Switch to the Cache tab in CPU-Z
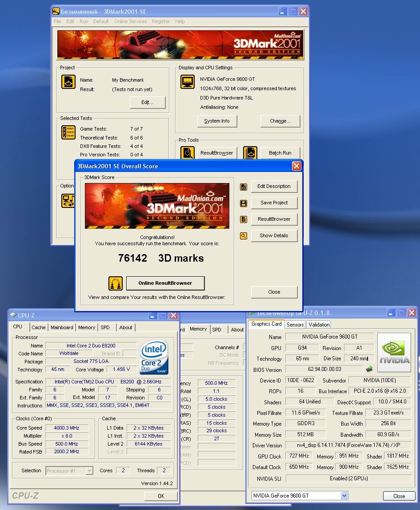 pyautogui.click(x=38, y=327)
